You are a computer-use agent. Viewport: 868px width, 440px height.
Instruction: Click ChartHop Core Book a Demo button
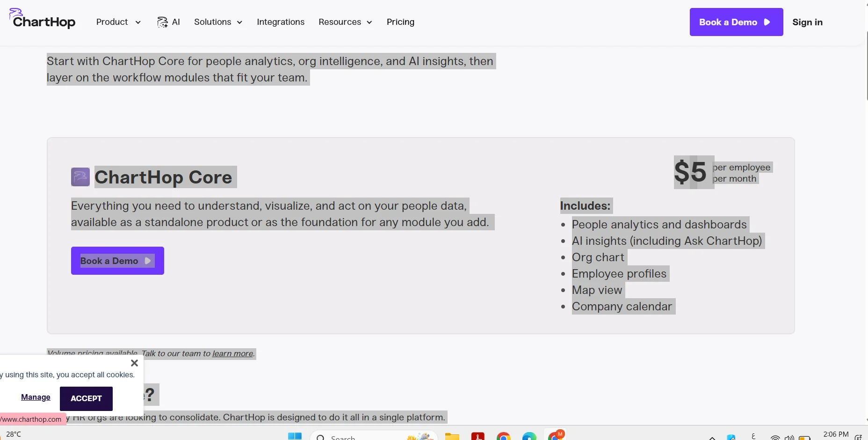[x=117, y=261]
